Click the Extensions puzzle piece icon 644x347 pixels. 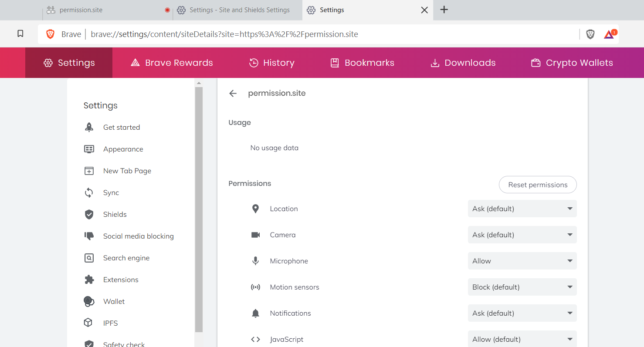(x=89, y=280)
